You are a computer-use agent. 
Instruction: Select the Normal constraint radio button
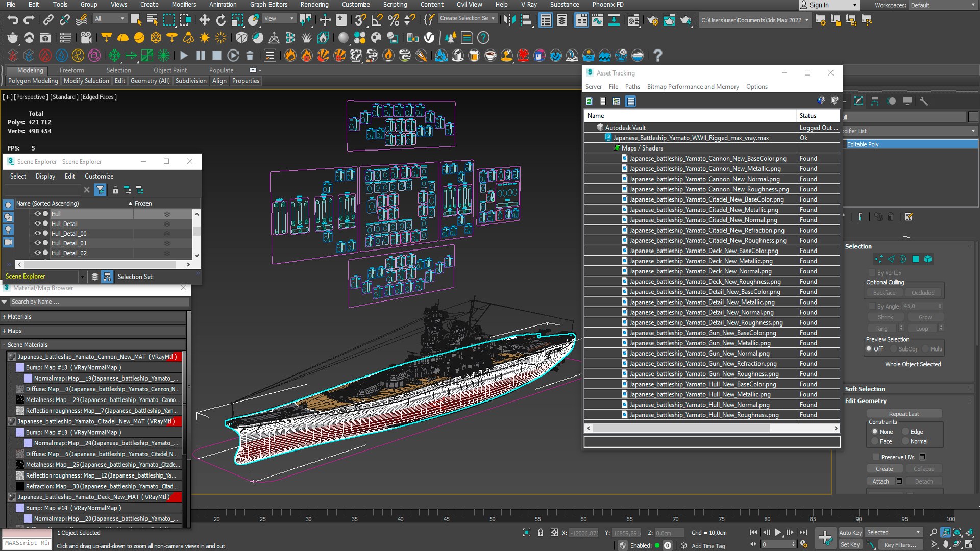pos(905,441)
